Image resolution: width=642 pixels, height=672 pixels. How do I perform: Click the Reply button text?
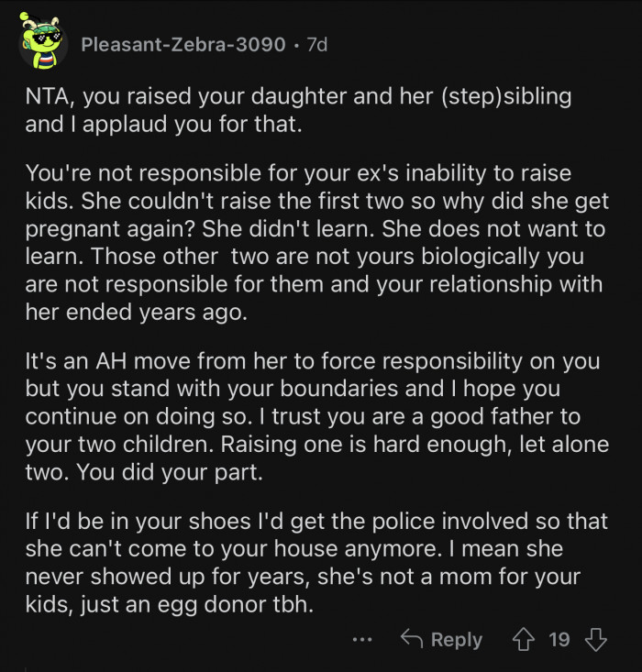(457, 640)
